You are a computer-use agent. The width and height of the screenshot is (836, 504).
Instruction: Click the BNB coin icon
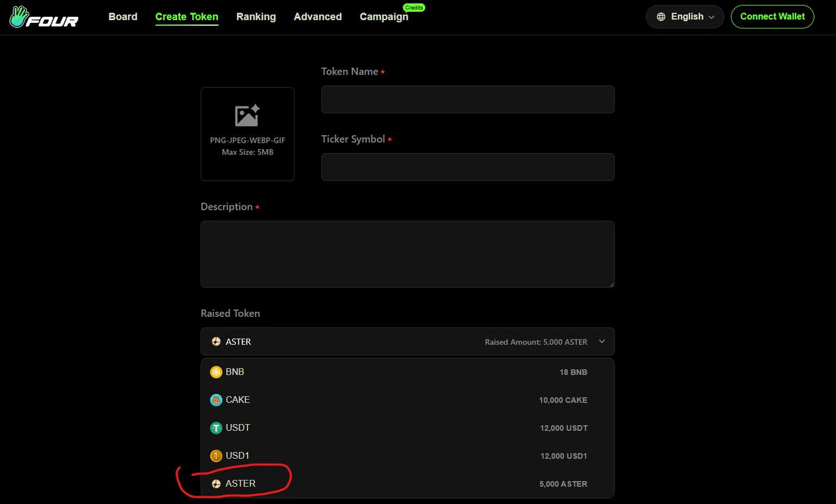tap(216, 372)
